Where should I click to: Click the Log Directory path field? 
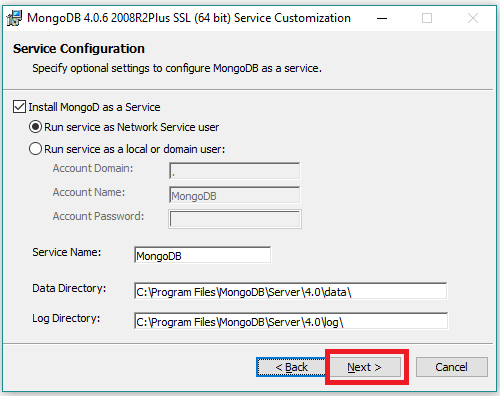coord(291,321)
